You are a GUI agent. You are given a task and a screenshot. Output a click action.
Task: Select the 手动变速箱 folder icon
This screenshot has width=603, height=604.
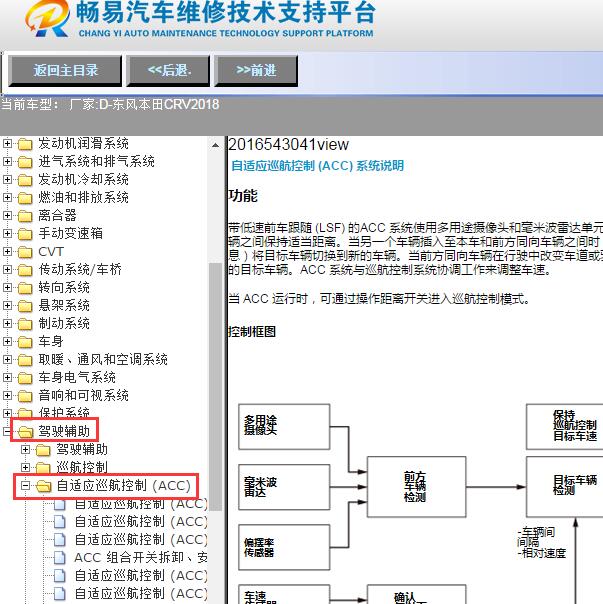pyautogui.click(x=25, y=234)
